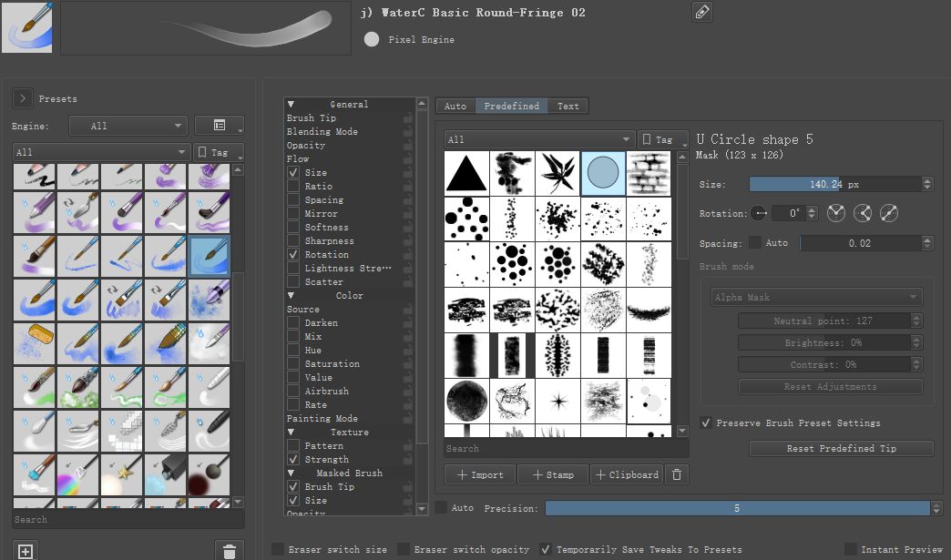Uncheck Preserve Brush Preset Settings
This screenshot has width=951, height=560.
[706, 423]
